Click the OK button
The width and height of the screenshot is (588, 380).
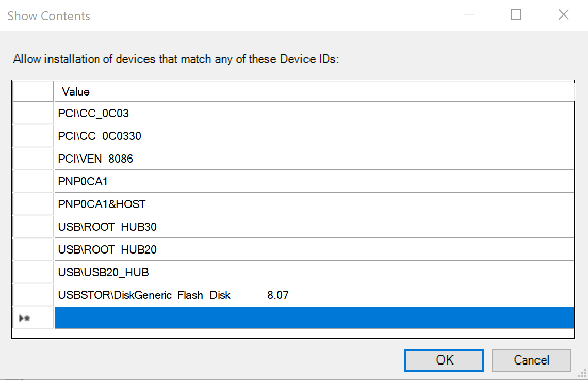pos(444,360)
